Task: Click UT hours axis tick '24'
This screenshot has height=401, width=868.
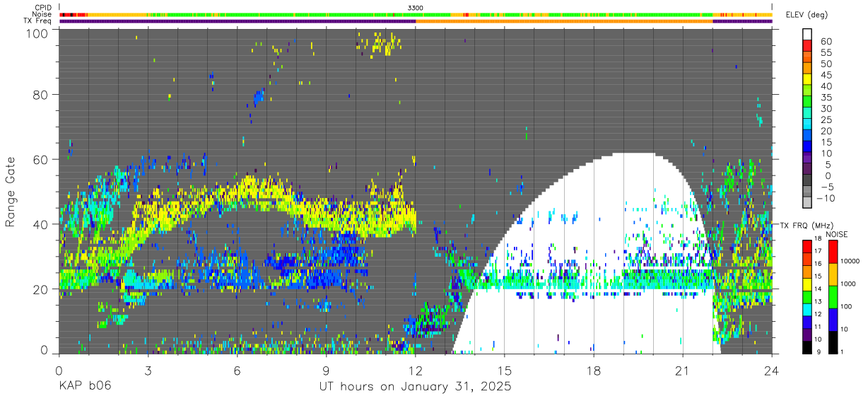Action: pyautogui.click(x=772, y=370)
